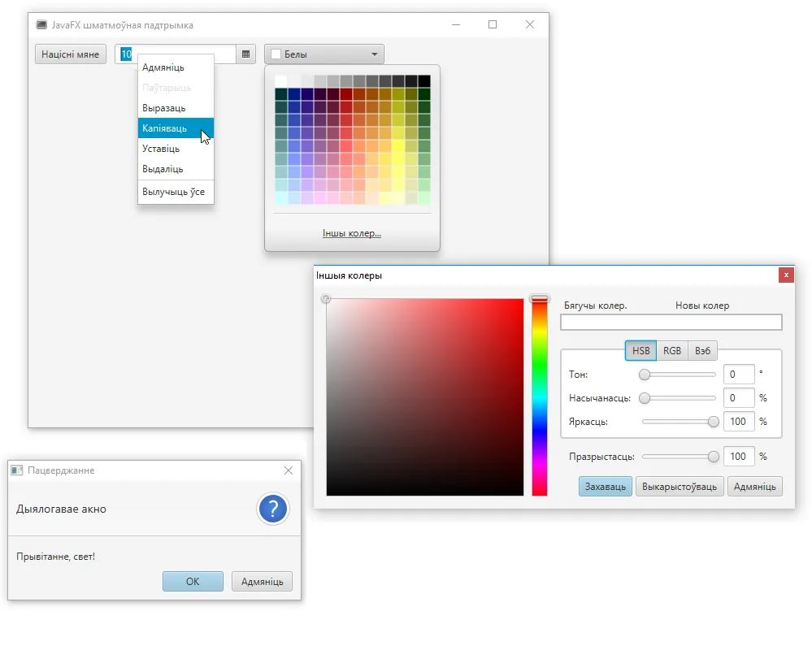Click the Тон slider thumb
Image resolution: width=812 pixels, height=650 pixels.
coord(645,375)
